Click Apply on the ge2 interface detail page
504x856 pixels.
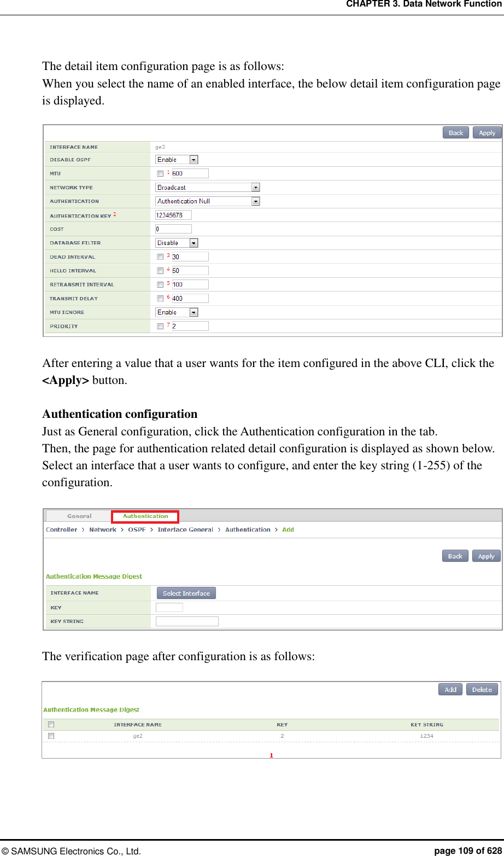[x=487, y=133]
